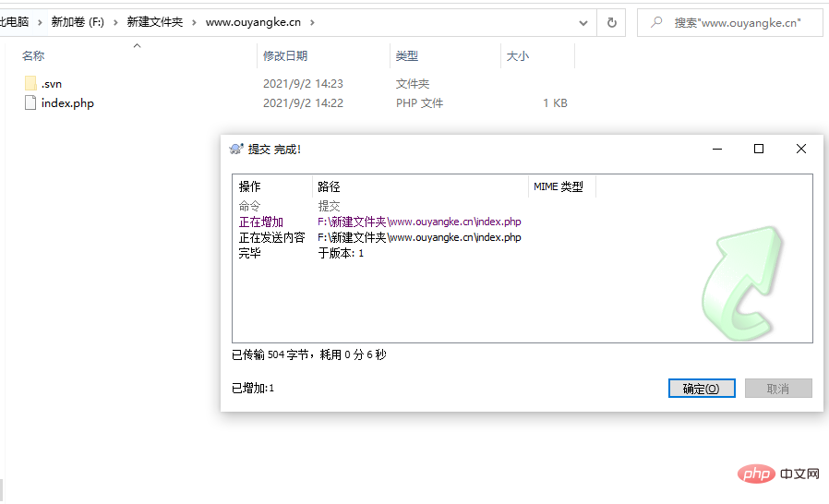Click the PHP 文件 type cell

[420, 103]
